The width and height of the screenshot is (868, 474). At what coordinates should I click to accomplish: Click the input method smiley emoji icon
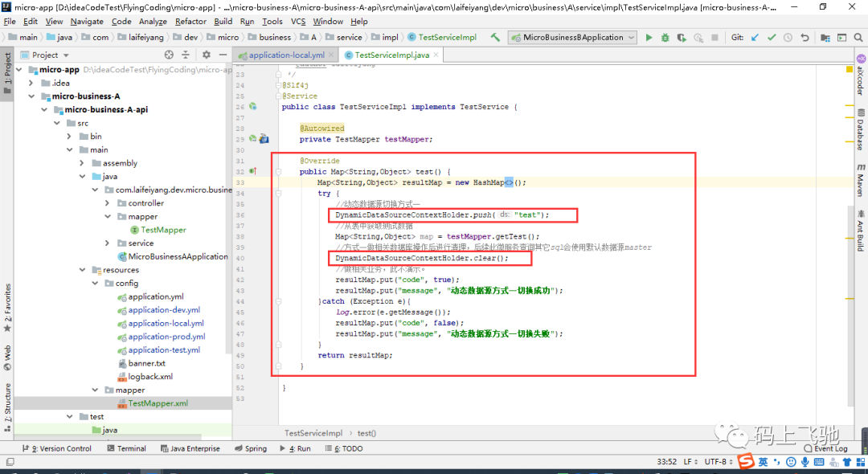(x=791, y=462)
